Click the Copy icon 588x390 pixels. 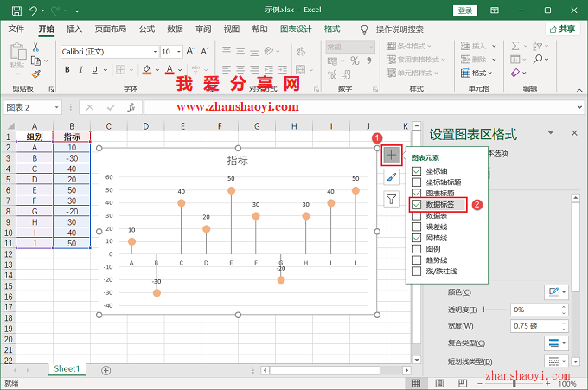click(35, 61)
